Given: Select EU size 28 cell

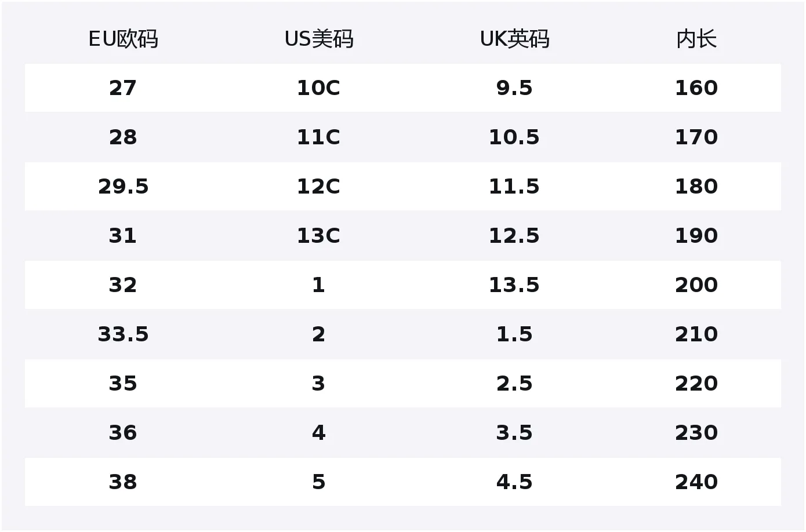Looking at the screenshot, I should coord(123,137).
